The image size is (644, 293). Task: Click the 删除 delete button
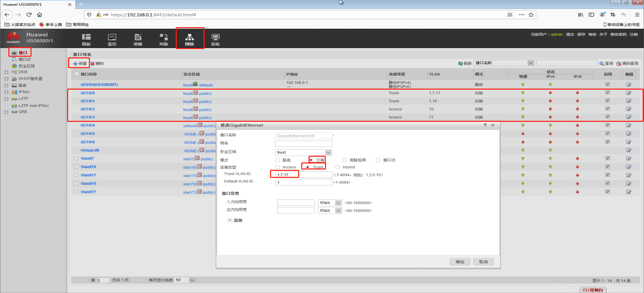tap(97, 63)
